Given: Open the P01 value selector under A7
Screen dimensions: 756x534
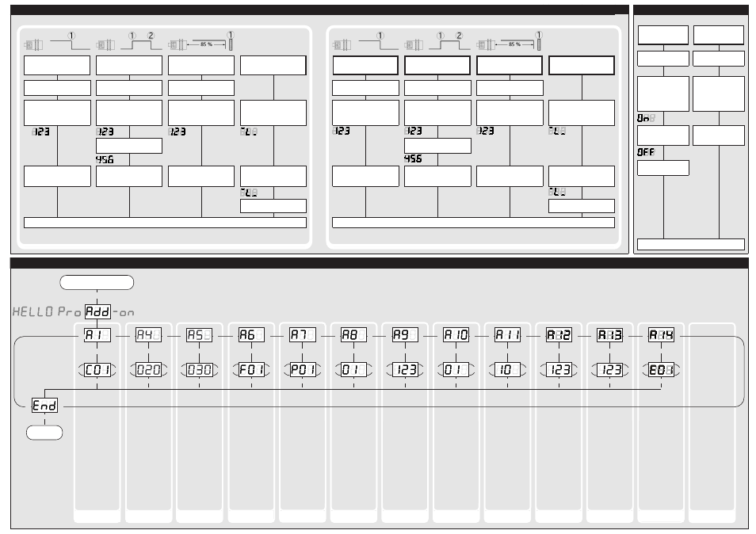Looking at the screenshot, I should (303, 369).
